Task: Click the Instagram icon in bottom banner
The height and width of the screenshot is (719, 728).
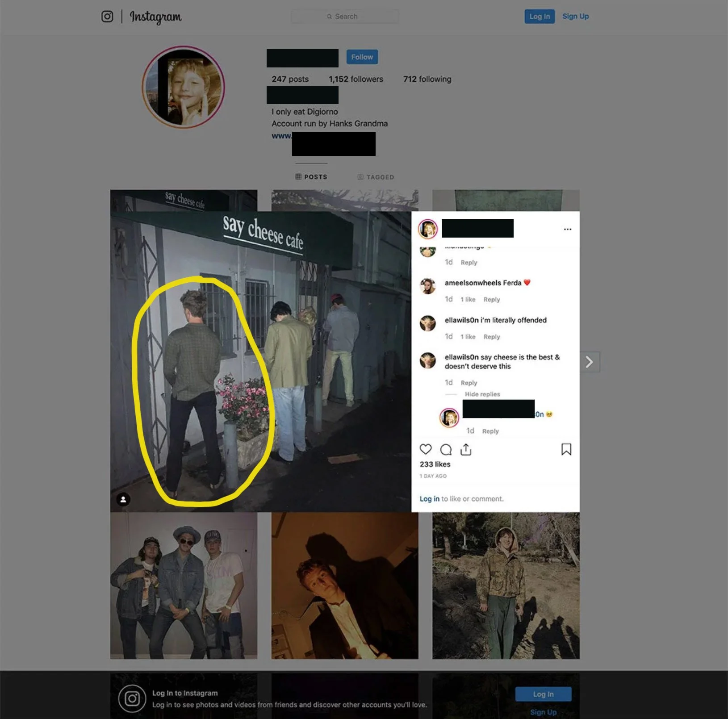Action: 132,698
